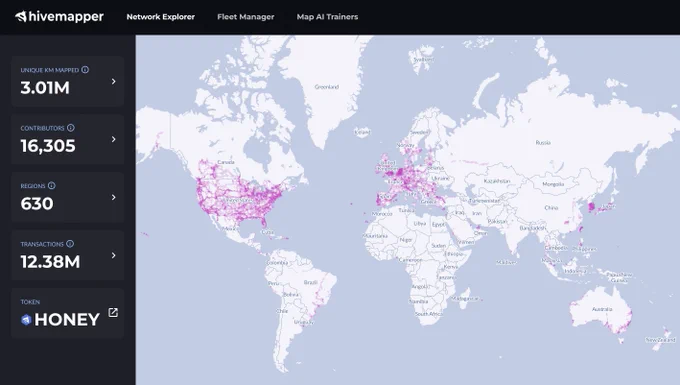Image resolution: width=680 pixels, height=385 pixels.
Task: Click the hivemapper logo
Action: click(x=59, y=16)
